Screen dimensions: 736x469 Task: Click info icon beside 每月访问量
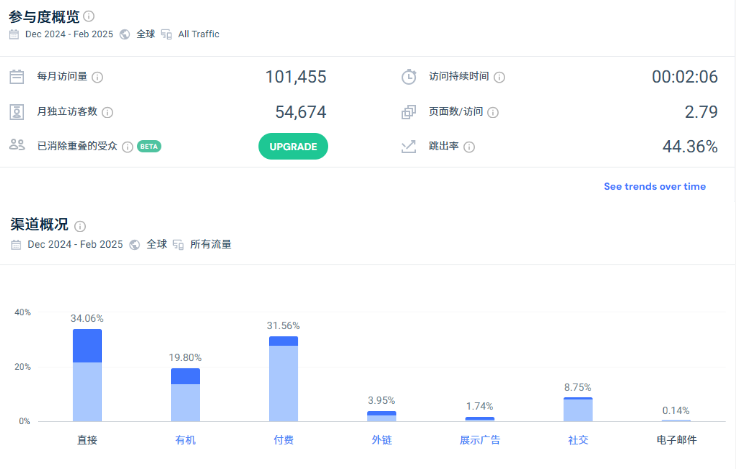tap(98, 77)
